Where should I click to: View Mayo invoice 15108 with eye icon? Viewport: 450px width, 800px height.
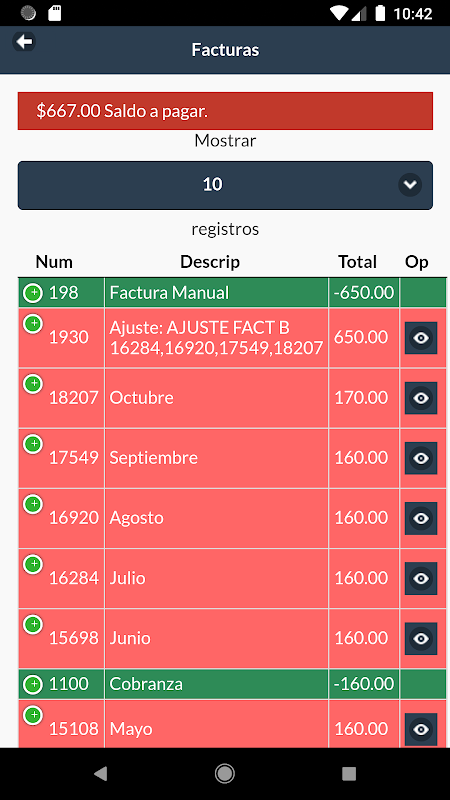[x=421, y=729]
